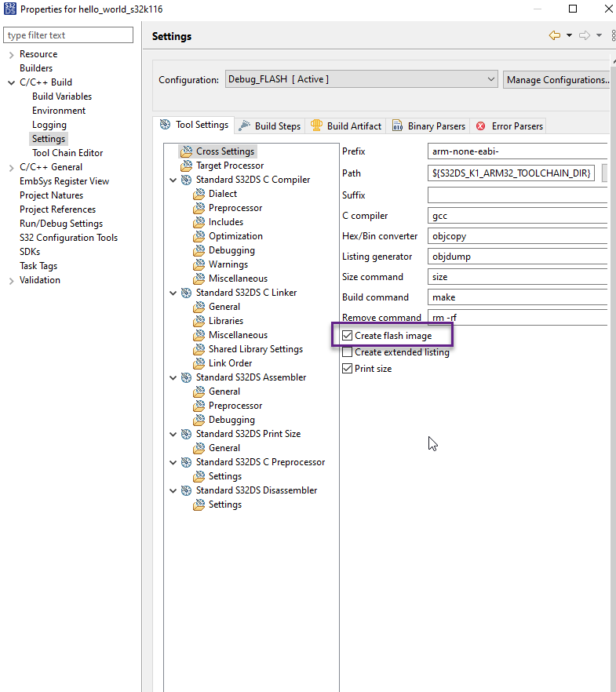Click the Prefix input field

coord(517,151)
